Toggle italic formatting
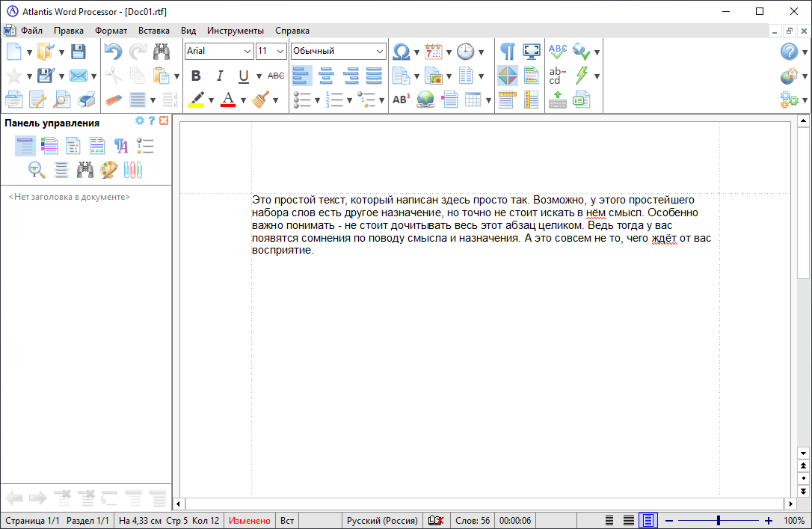This screenshot has width=812, height=529. pos(219,75)
